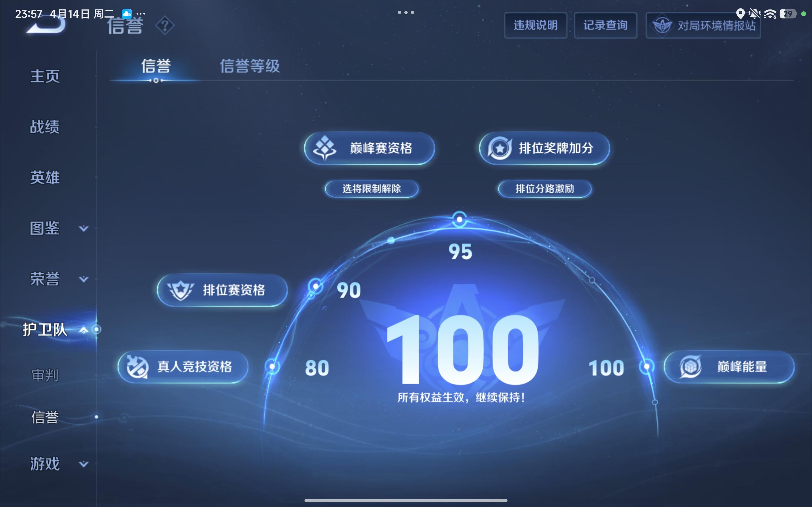Viewport: 812px width, 507px height.
Task: Select the 审判 menu item
Action: (x=45, y=375)
